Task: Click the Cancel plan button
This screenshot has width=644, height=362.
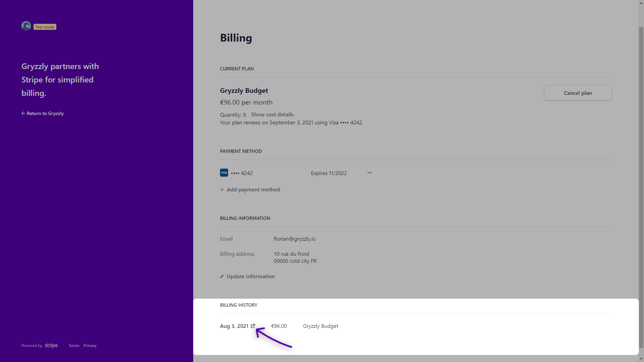Action: pyautogui.click(x=578, y=93)
